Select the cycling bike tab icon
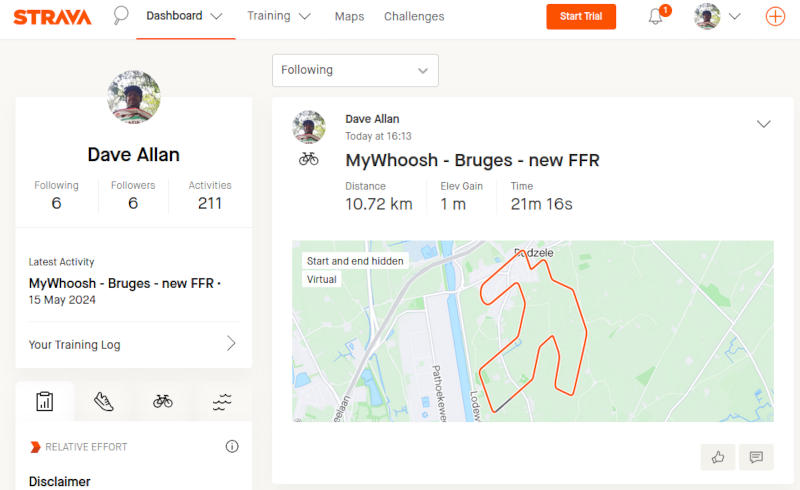This screenshot has height=490, width=800. pyautogui.click(x=163, y=401)
